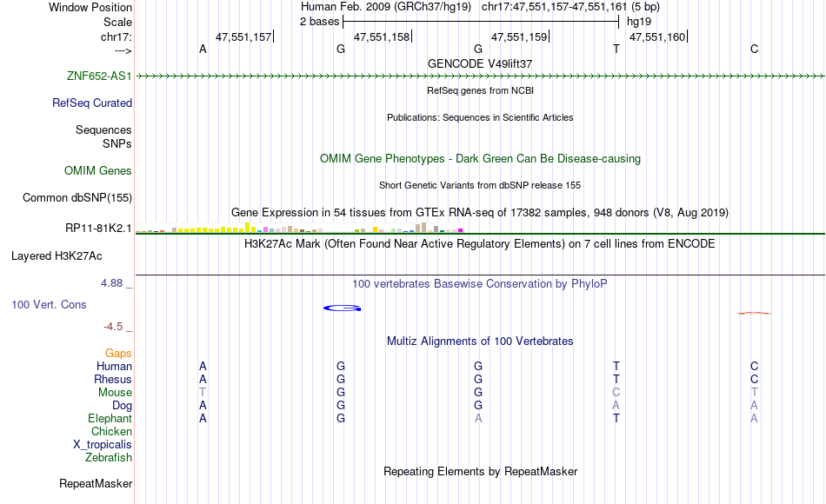Image resolution: width=826 pixels, height=504 pixels.
Task: Click the SNPs track label
Action: [x=117, y=143]
